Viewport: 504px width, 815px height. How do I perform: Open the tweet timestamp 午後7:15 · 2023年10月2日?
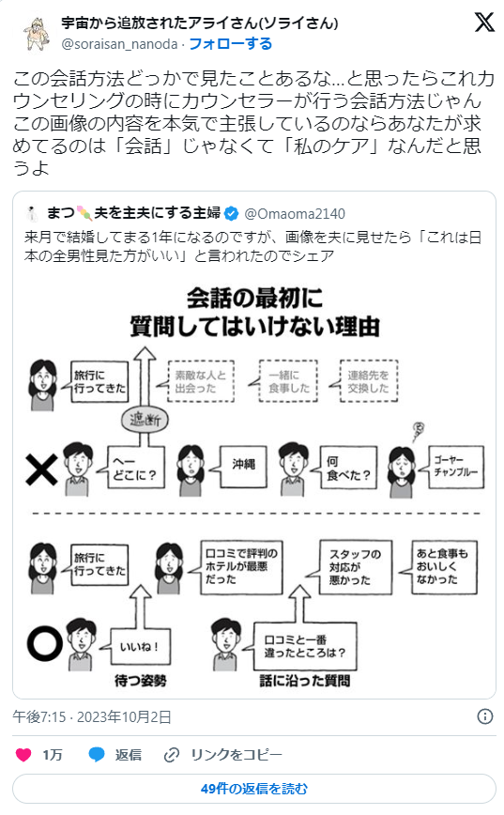coord(92,717)
